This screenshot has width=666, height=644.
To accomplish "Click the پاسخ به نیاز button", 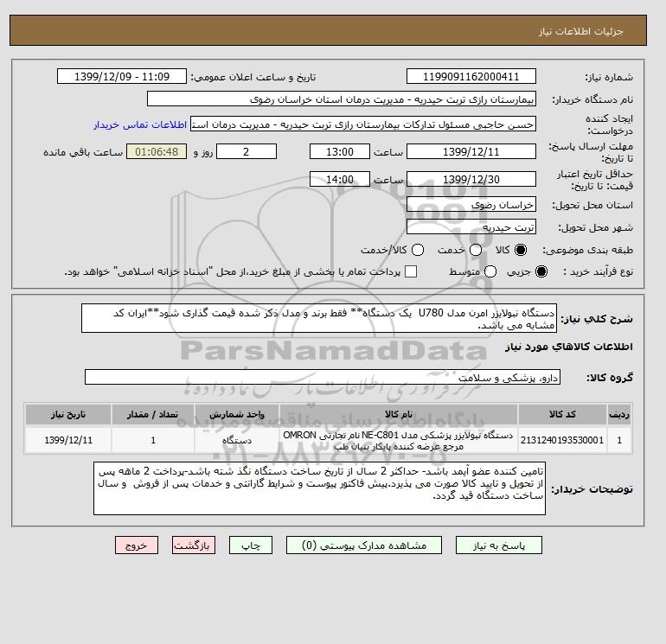I will tap(499, 545).
